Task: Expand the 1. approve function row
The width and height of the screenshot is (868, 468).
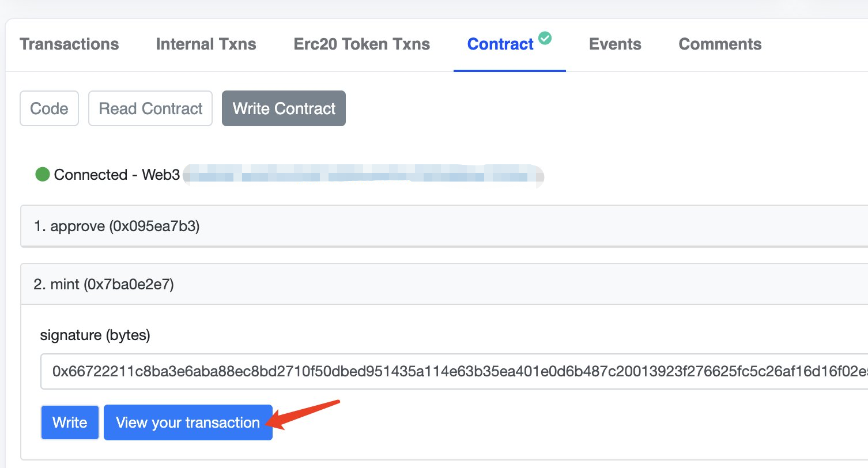Action: [x=444, y=227]
